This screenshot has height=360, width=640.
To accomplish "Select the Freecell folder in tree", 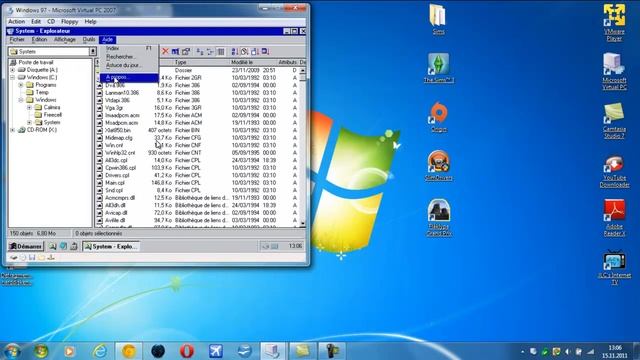I will pyautogui.click(x=53, y=115).
